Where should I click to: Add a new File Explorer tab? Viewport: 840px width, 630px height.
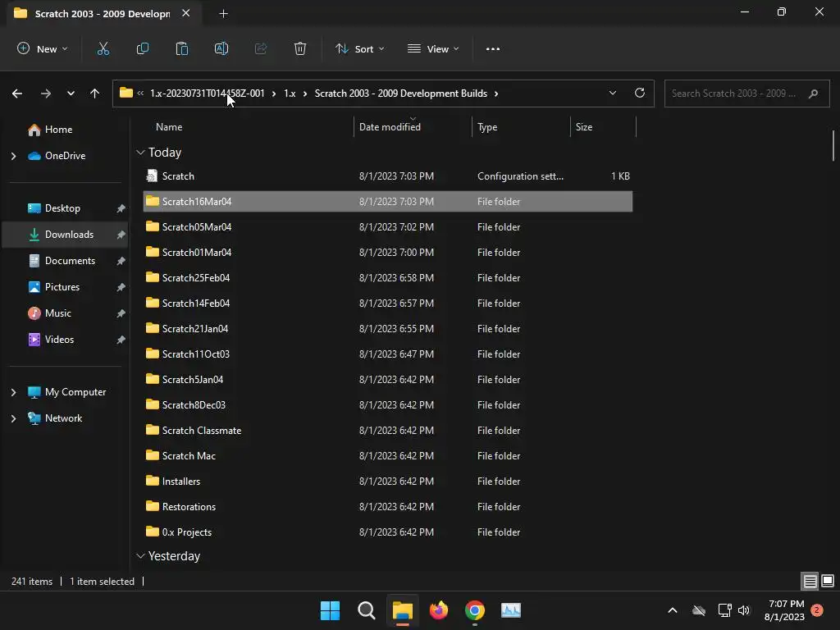click(x=224, y=14)
